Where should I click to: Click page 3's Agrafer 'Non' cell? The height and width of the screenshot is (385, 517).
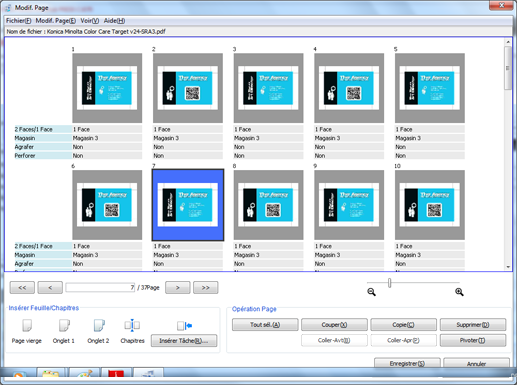click(x=268, y=147)
